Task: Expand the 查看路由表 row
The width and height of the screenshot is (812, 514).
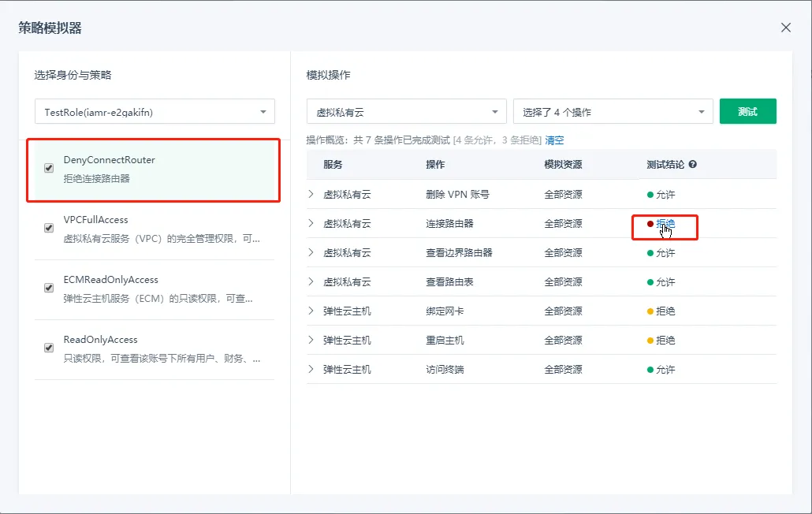Action: tap(311, 281)
